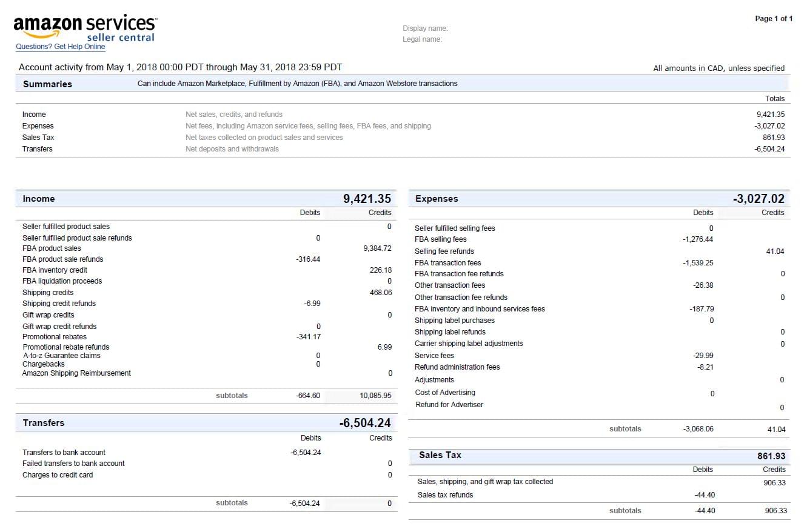Image resolution: width=807 pixels, height=532 pixels.
Task: Click the 'Transfers to bank account' label
Action: [x=64, y=453]
